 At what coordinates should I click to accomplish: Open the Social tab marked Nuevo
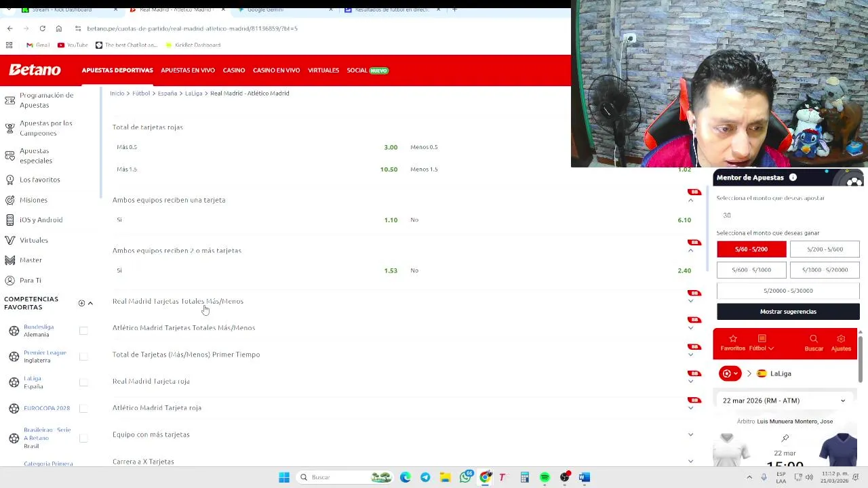[x=367, y=70]
